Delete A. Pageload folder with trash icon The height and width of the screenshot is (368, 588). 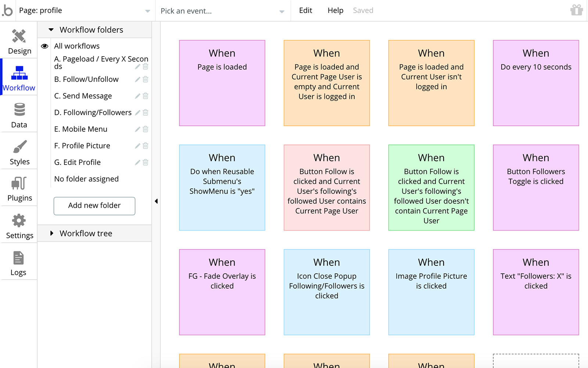[x=146, y=66]
